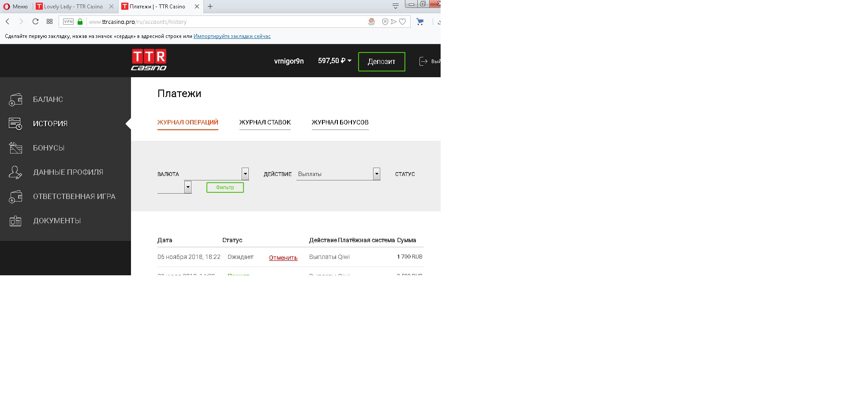The image size is (868, 420).
Task: Click the Бонусы icon in sidebar
Action: [15, 148]
